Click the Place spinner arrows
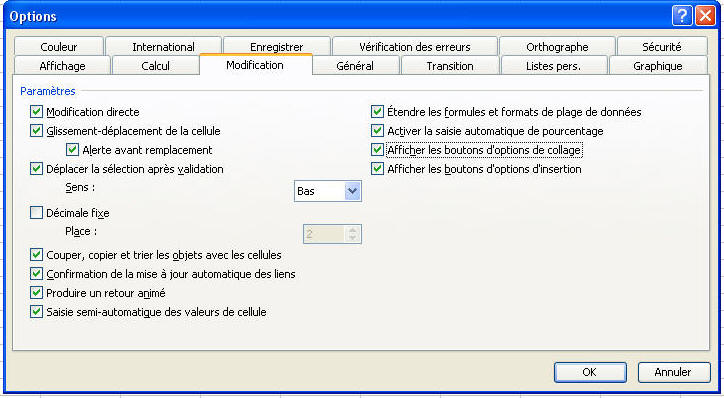The image size is (724, 398). tap(352, 234)
